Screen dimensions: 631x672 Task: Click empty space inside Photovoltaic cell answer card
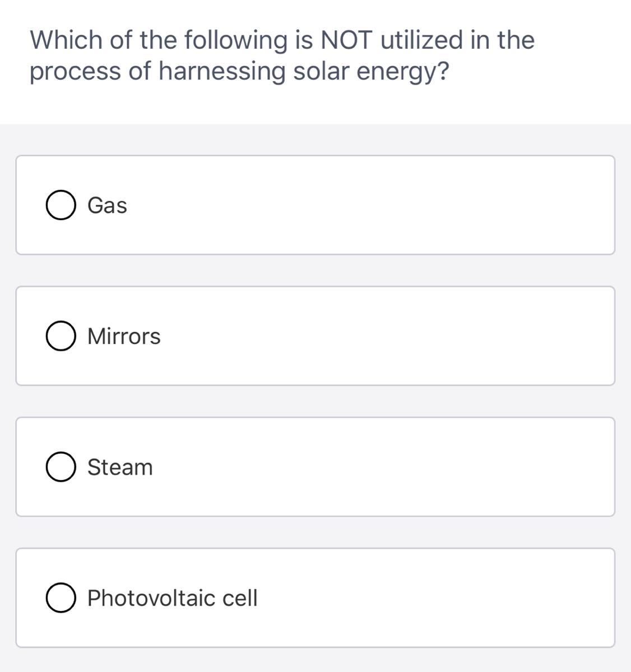420,598
